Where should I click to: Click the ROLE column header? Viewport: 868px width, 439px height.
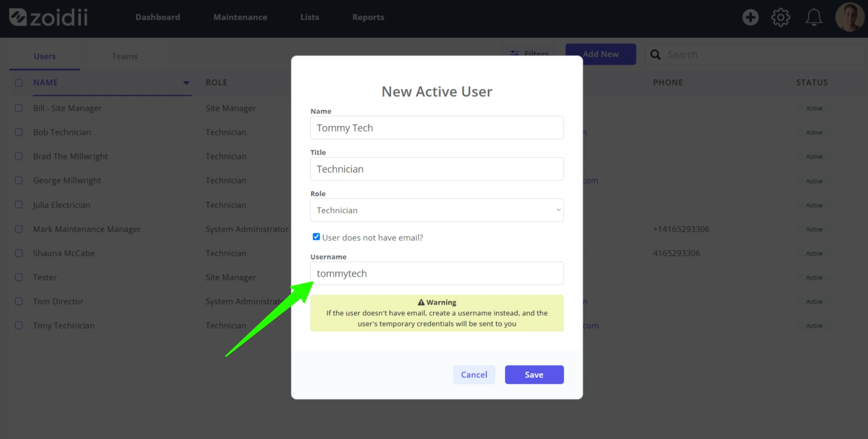[216, 82]
